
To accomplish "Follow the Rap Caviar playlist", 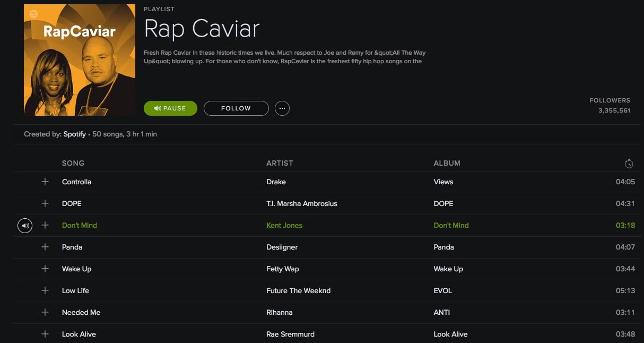I will (236, 108).
